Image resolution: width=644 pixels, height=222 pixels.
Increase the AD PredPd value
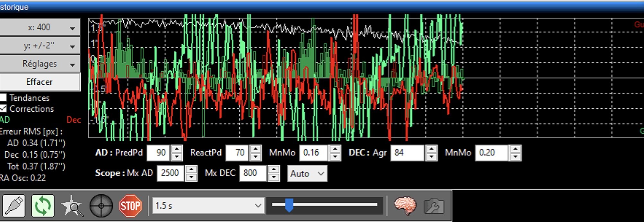[x=177, y=149]
